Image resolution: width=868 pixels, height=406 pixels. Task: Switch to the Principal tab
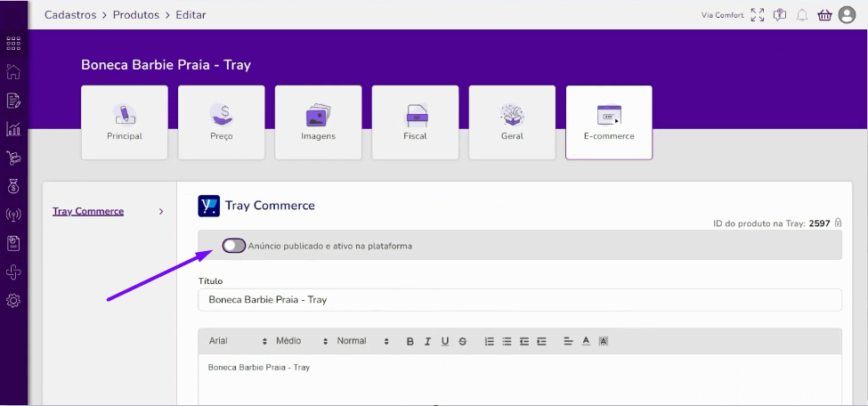(x=125, y=122)
